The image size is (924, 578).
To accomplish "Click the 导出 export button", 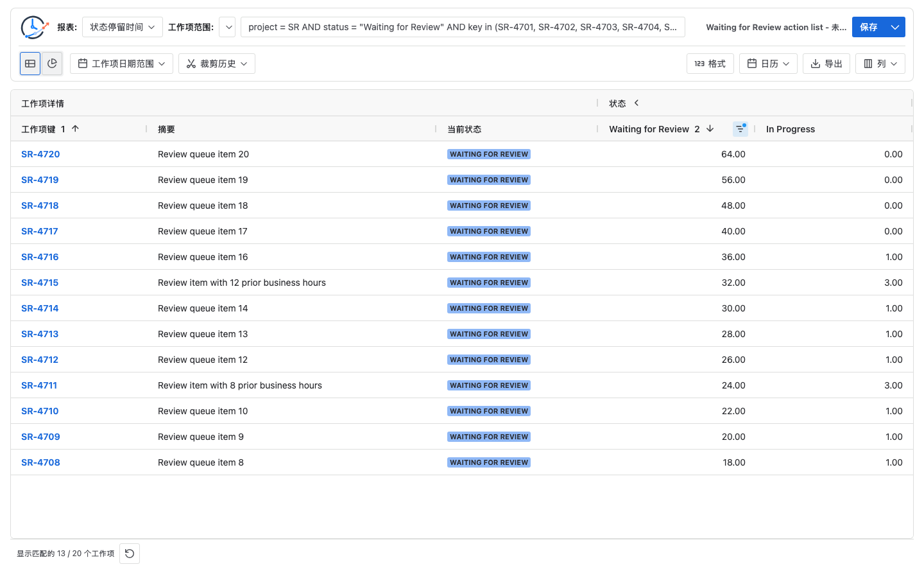I will [826, 64].
